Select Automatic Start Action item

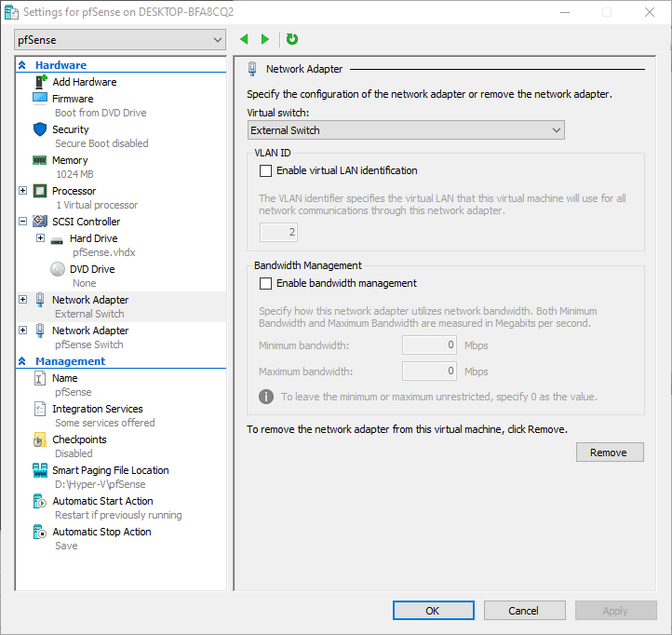tap(101, 501)
